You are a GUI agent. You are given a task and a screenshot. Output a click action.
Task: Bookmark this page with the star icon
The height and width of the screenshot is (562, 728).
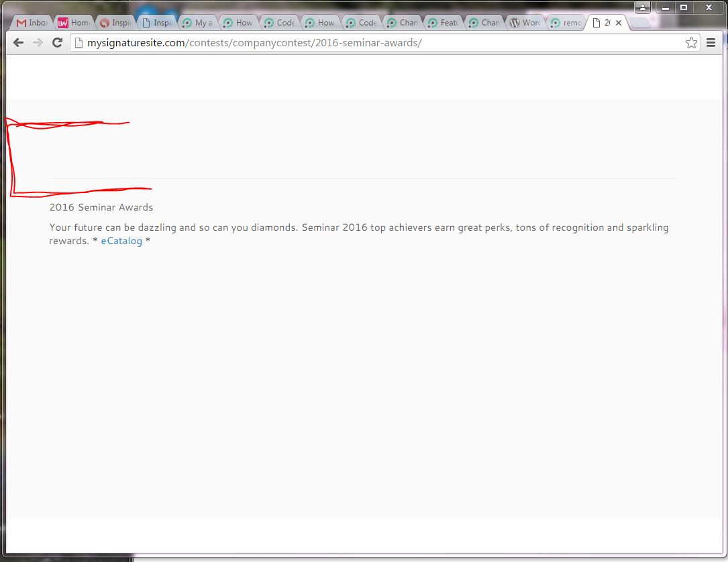coord(691,43)
